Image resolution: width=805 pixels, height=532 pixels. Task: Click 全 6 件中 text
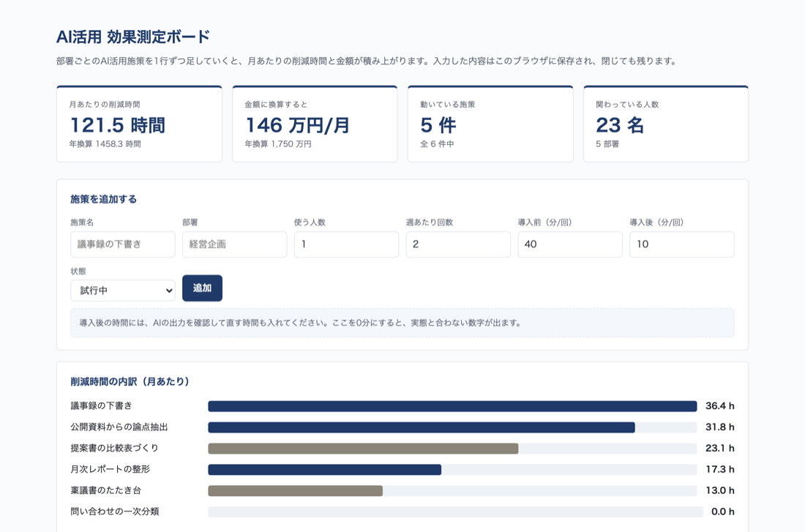pos(437,144)
